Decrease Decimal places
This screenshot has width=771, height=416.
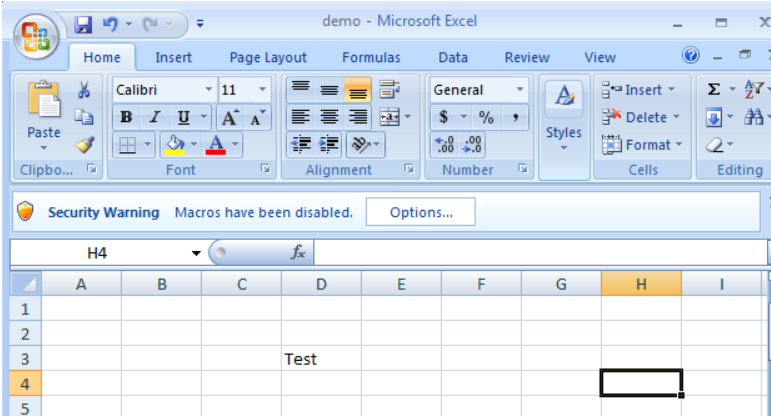click(x=472, y=145)
